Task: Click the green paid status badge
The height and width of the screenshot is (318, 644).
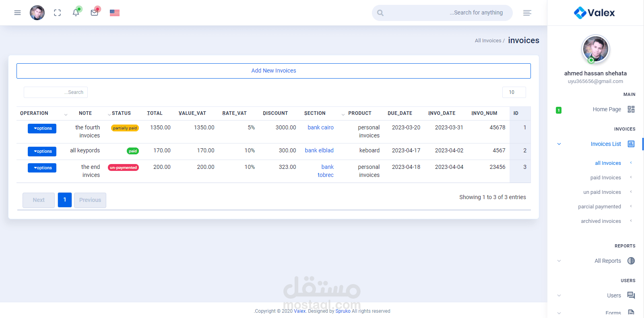Action: [x=133, y=151]
